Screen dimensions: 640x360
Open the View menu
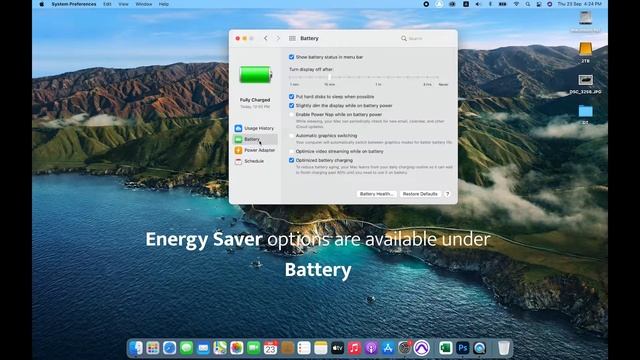[123, 4]
